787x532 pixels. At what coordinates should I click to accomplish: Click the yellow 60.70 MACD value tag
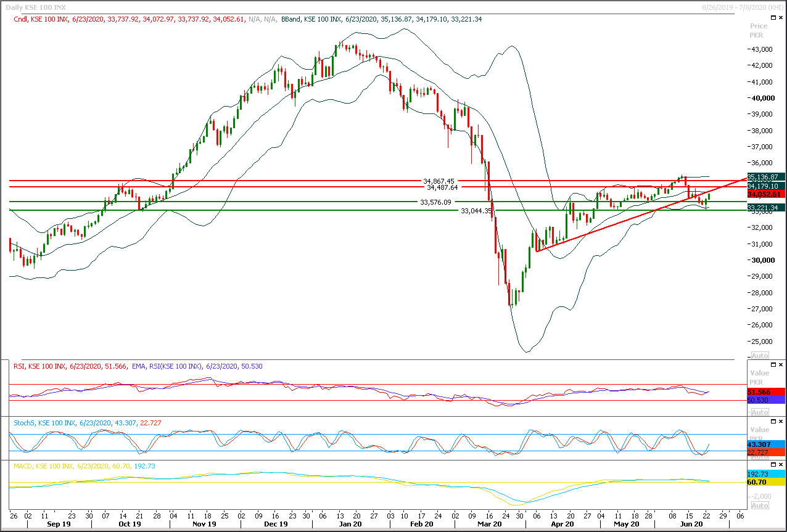tap(765, 482)
